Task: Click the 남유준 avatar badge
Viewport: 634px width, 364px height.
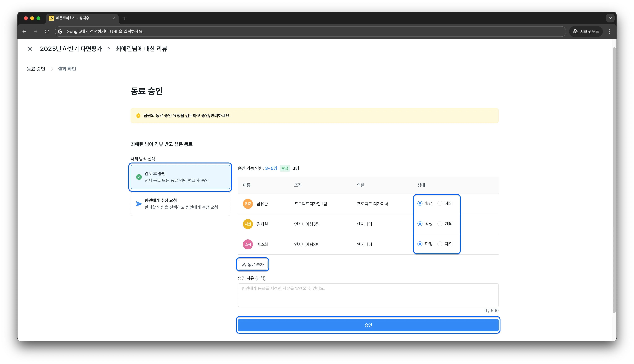Action: [x=248, y=204]
